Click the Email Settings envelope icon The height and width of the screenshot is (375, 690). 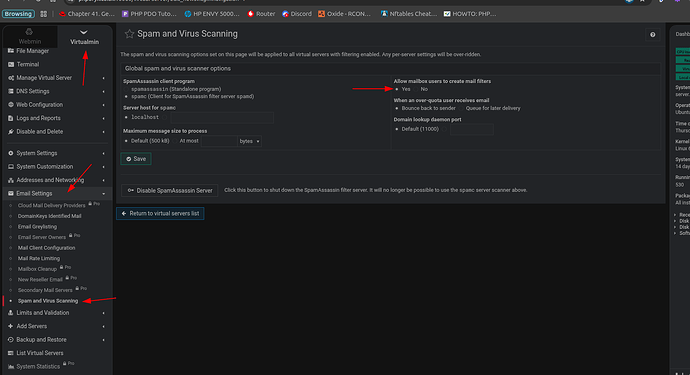11,193
